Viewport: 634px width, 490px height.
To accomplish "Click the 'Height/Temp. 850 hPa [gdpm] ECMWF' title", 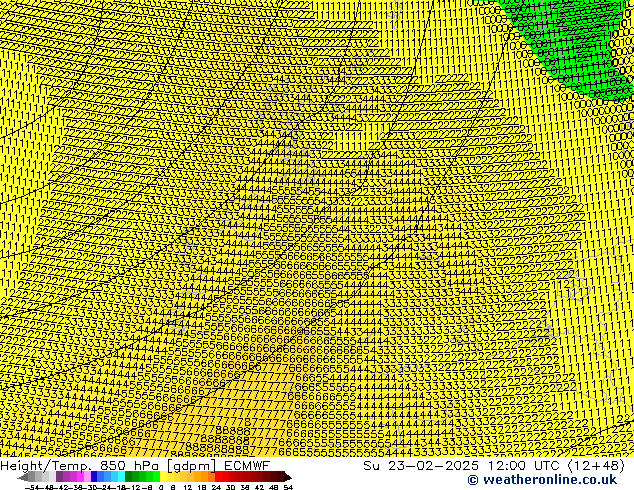I will [x=135, y=466].
